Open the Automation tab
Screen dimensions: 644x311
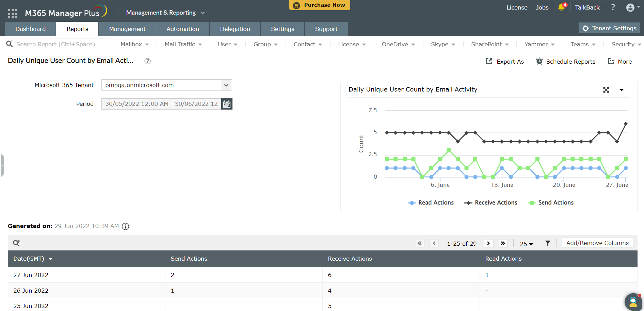(x=183, y=29)
